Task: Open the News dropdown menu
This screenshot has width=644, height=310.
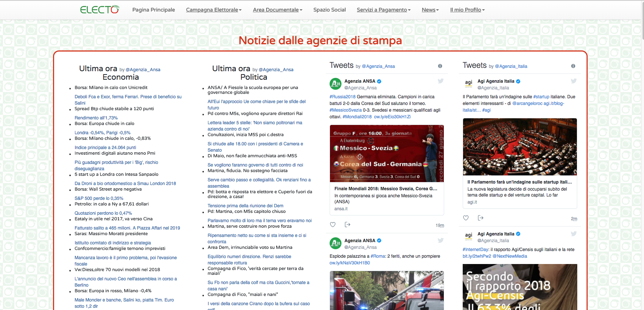Action: point(430,10)
